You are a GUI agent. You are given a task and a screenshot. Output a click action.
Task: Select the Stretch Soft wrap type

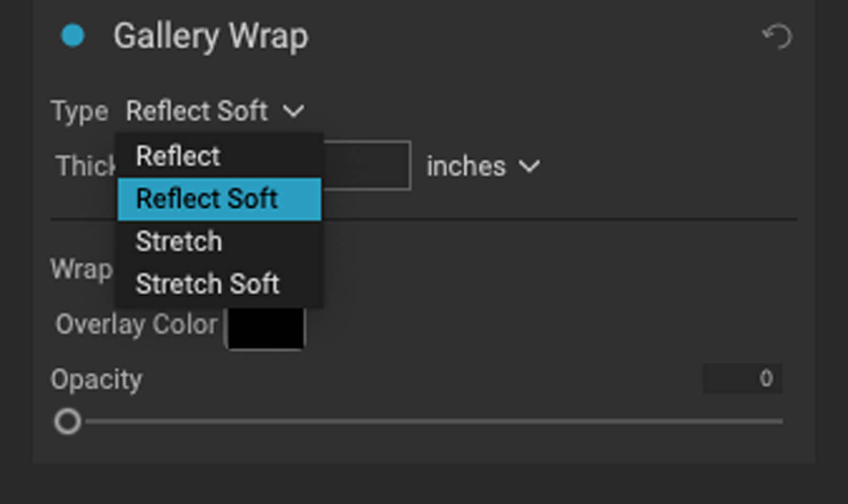207,284
